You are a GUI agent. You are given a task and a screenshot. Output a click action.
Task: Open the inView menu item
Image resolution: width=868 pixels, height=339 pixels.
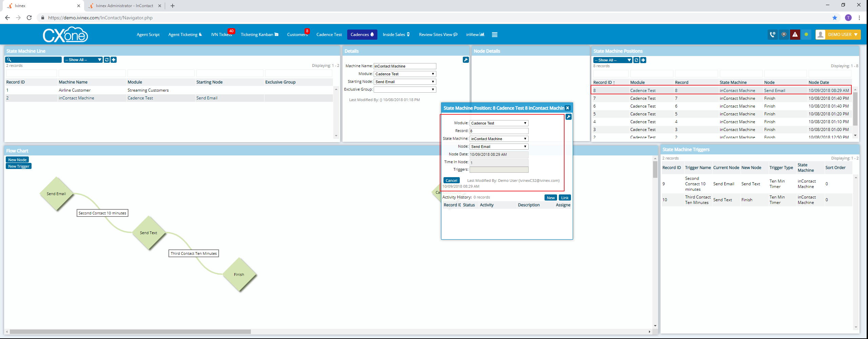tap(475, 35)
